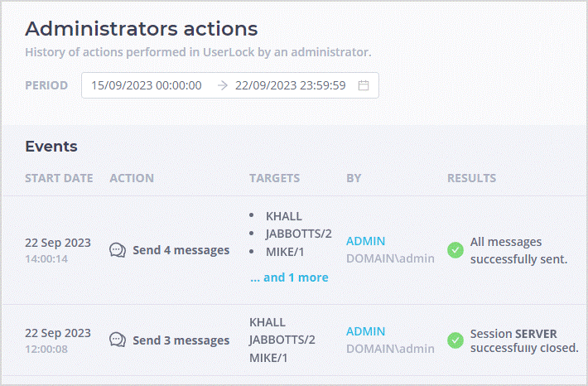Sort by START DATE column header
Screen dimensions: 588x386
pos(59,178)
